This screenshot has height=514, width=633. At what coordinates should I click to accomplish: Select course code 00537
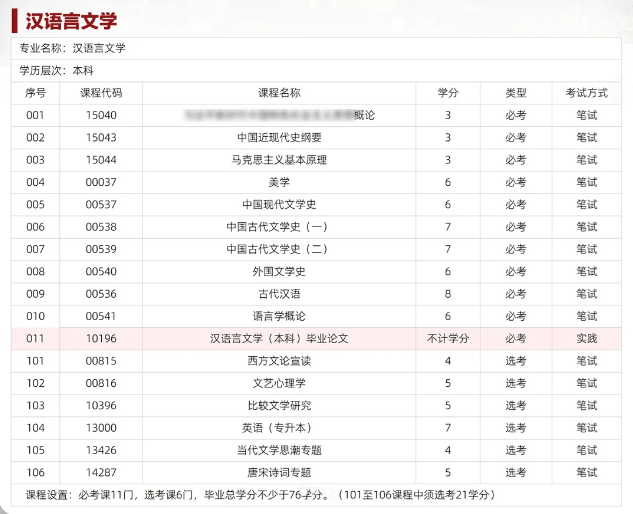coord(101,204)
